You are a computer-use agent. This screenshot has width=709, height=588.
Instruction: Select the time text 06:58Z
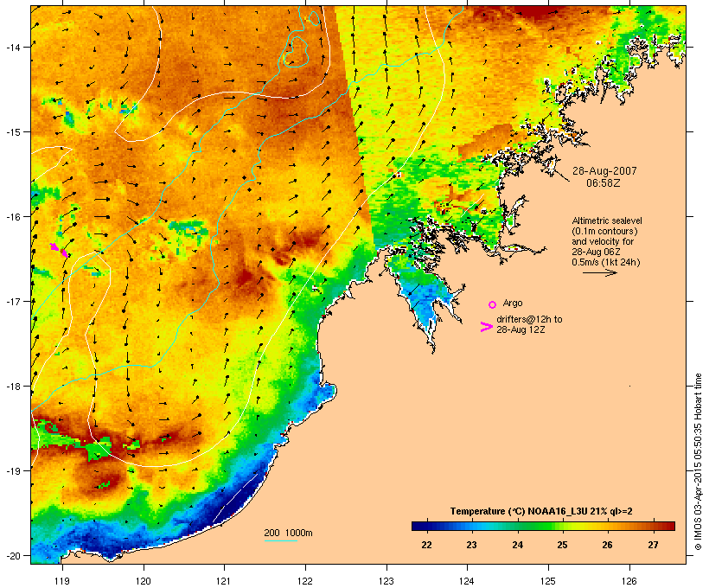pyautogui.click(x=604, y=182)
